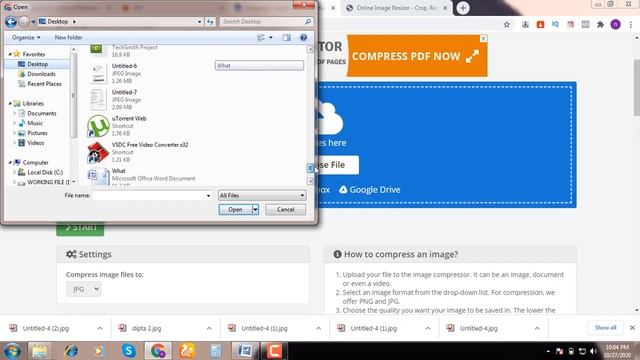Click the volume icon in system tray
640x360 pixels.
coord(593,351)
